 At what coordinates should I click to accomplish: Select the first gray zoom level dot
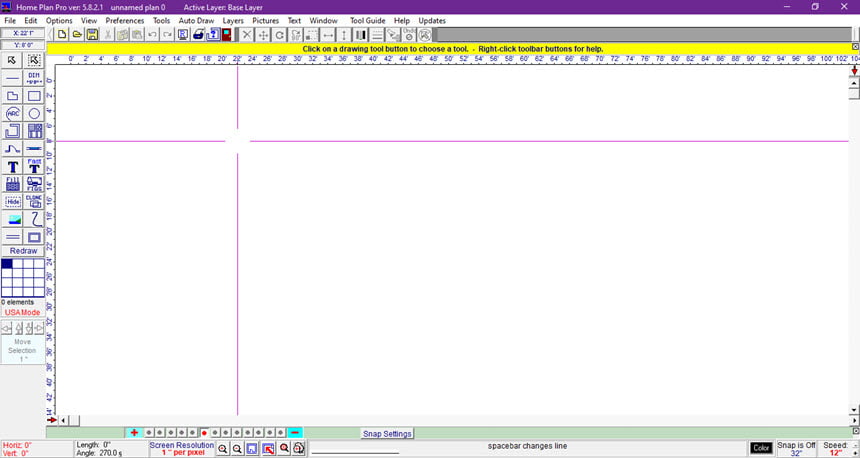tap(149, 433)
